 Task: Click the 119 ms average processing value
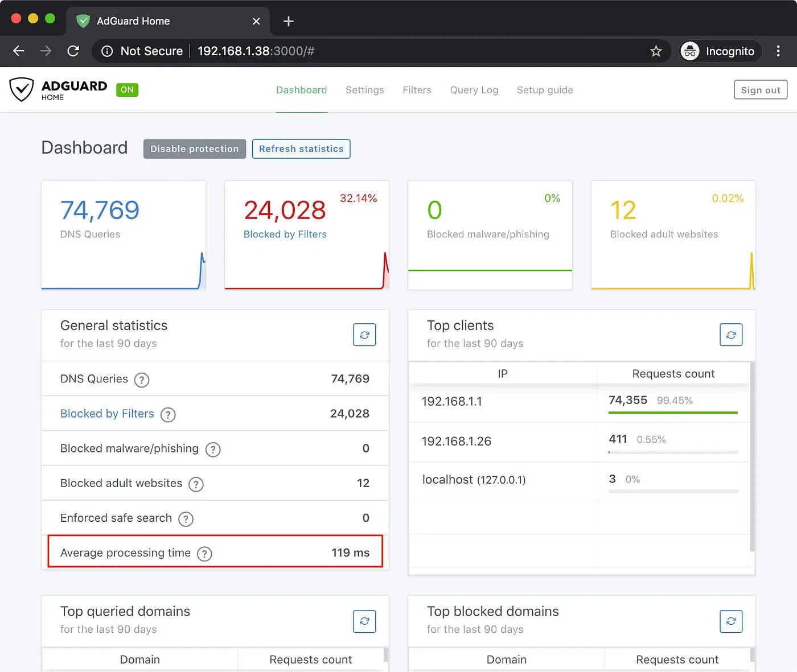pos(351,553)
